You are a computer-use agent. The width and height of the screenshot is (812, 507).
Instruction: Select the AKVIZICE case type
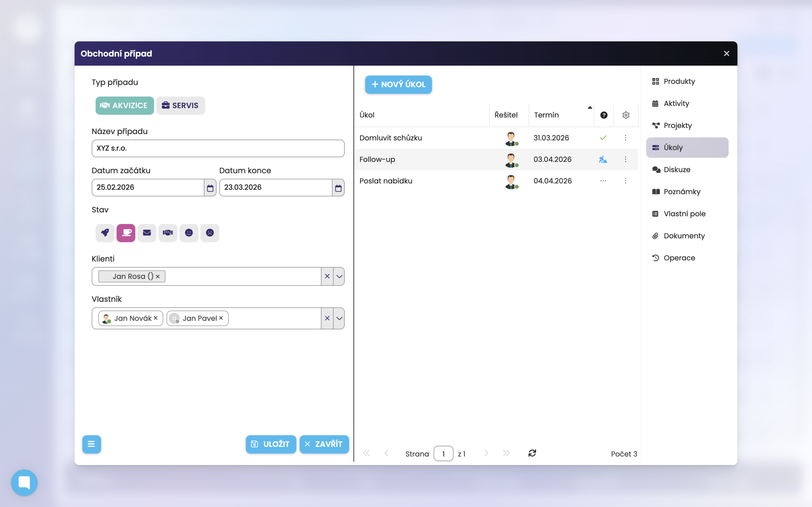pyautogui.click(x=124, y=106)
